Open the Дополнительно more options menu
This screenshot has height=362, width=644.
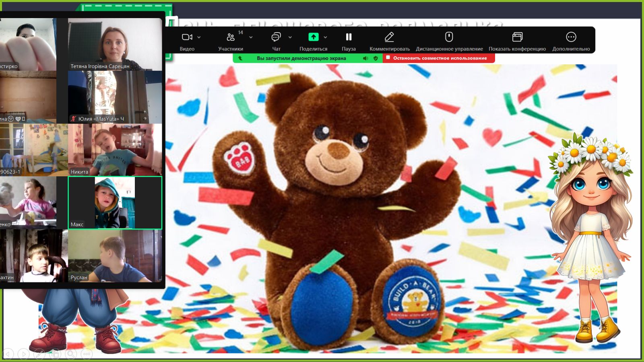point(571,41)
